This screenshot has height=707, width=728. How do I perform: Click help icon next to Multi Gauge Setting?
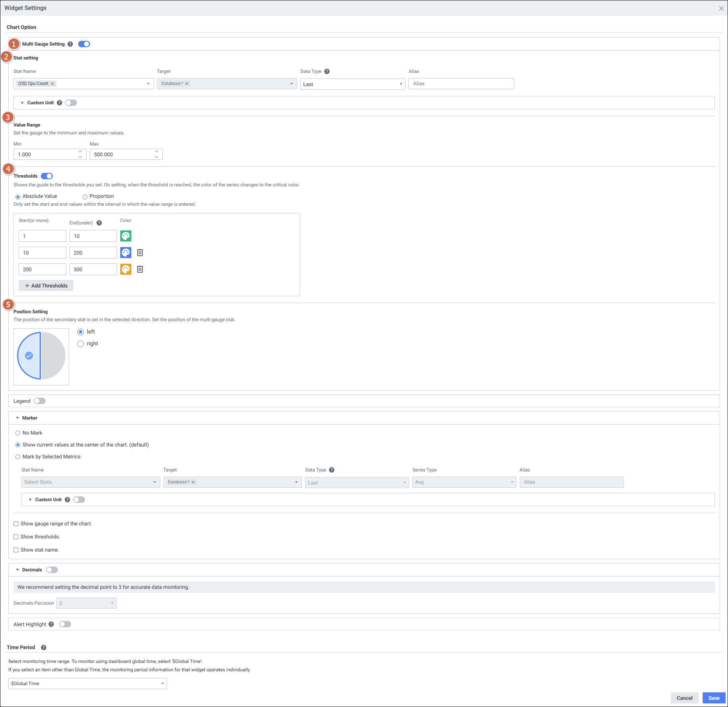pos(70,44)
